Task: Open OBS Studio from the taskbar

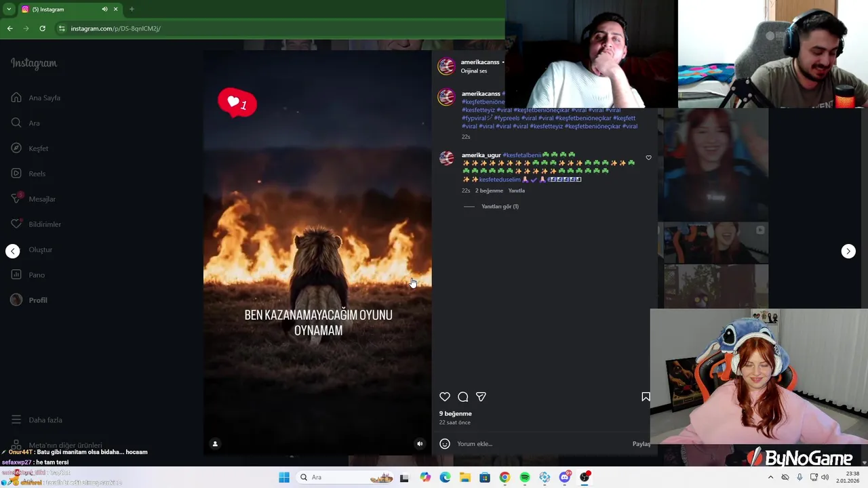Action: pos(585,477)
